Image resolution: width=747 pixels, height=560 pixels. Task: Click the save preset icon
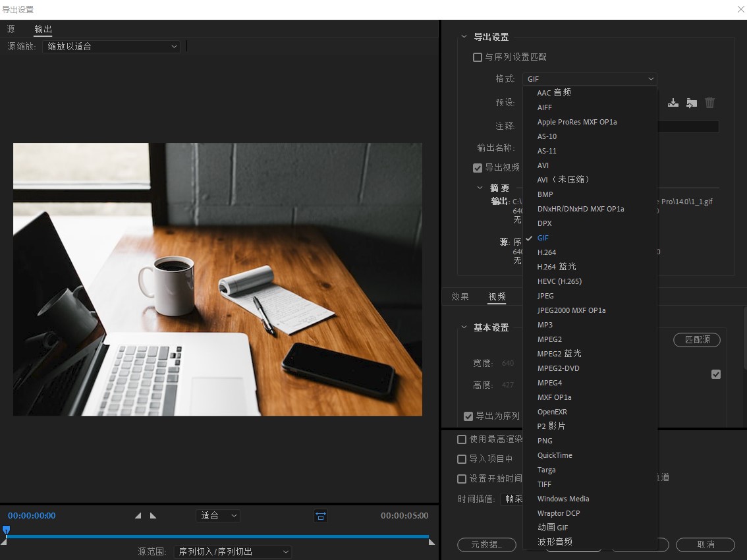click(x=673, y=103)
